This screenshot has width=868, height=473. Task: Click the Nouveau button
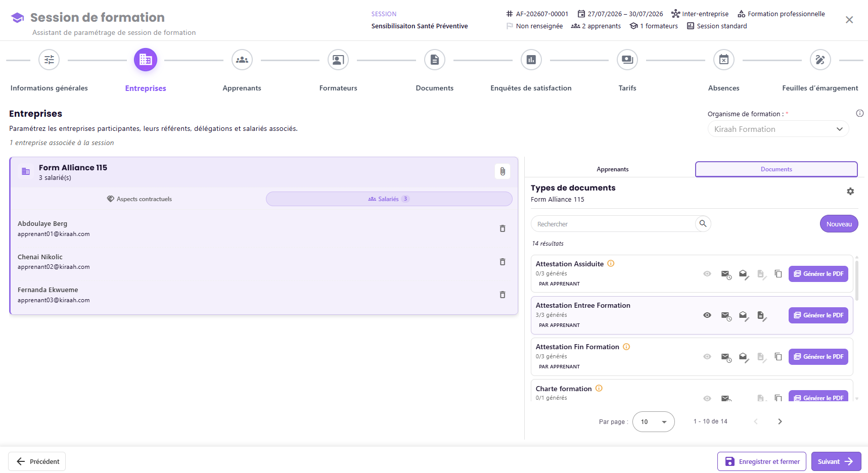pos(839,224)
